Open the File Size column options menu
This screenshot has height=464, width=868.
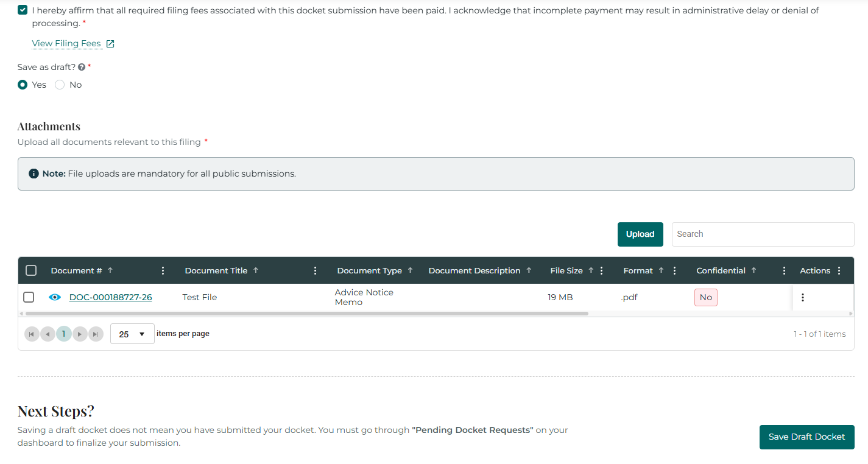pyautogui.click(x=602, y=270)
